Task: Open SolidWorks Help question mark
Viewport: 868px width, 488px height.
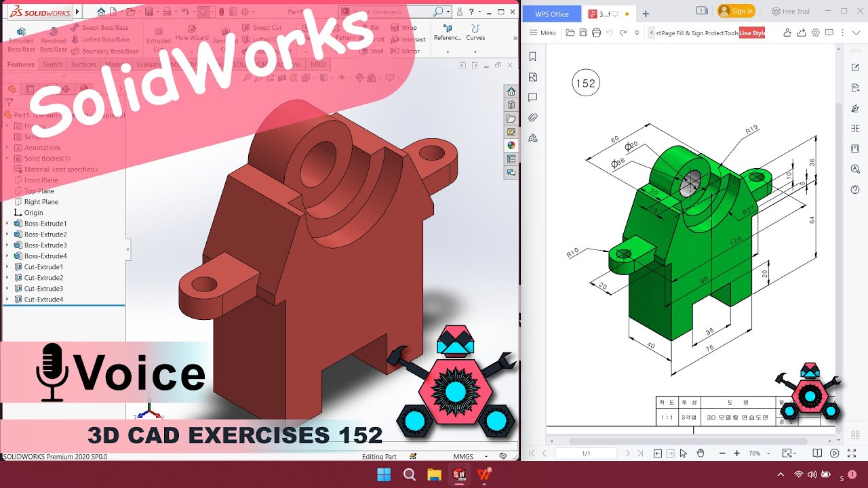Action: [471, 12]
